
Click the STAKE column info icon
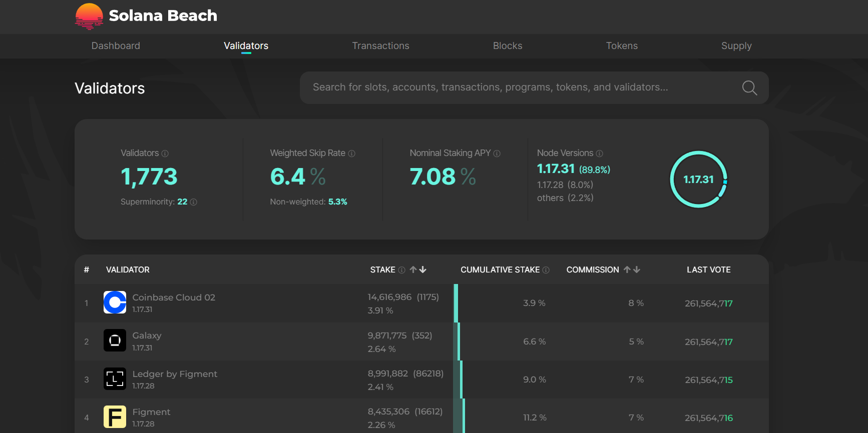(x=401, y=270)
